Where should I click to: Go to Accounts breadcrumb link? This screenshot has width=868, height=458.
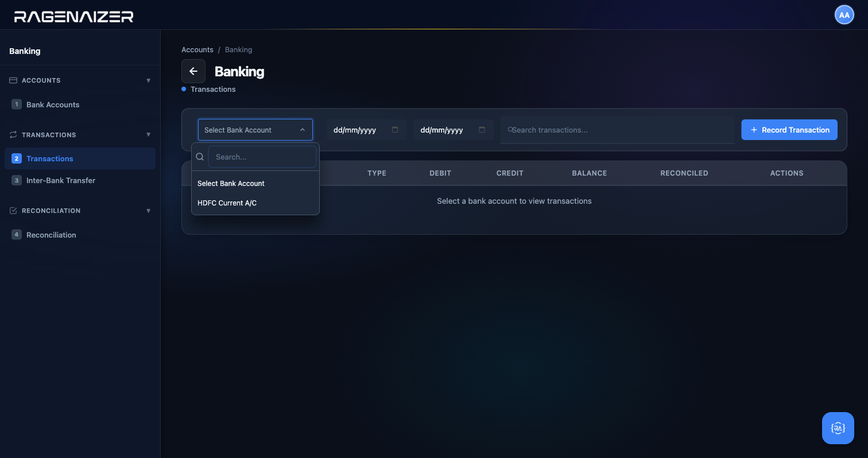coord(197,50)
